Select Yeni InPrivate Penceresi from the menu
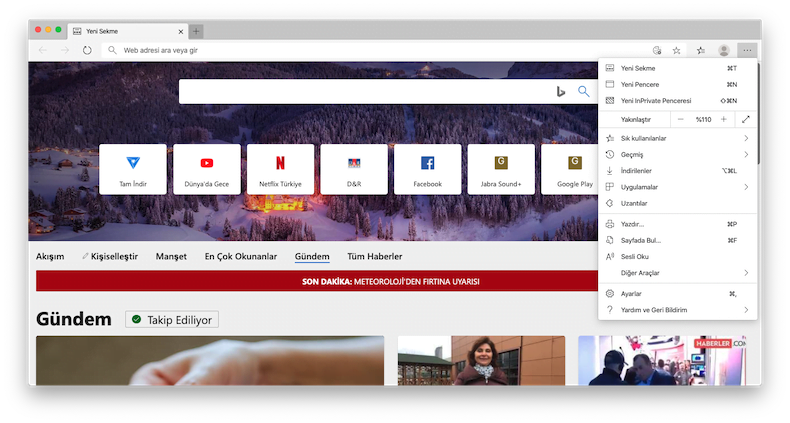This screenshot has height=423, width=790. pos(655,100)
